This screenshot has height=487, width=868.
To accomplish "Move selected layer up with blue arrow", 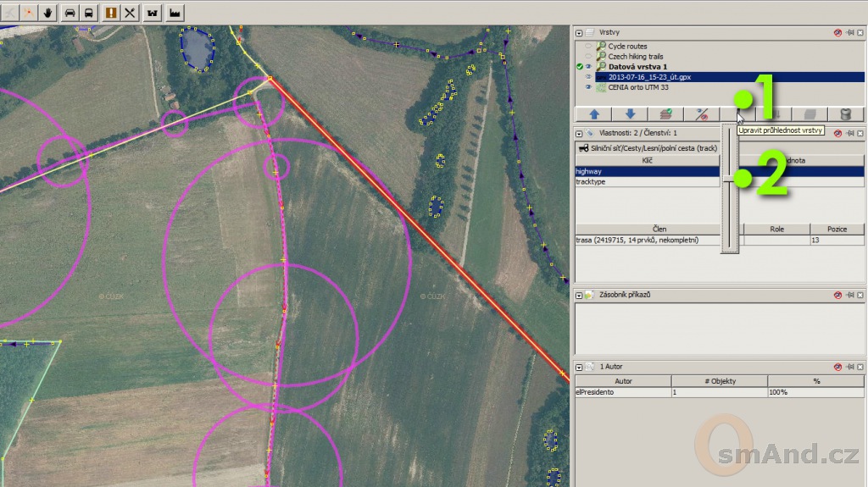I will [x=594, y=114].
